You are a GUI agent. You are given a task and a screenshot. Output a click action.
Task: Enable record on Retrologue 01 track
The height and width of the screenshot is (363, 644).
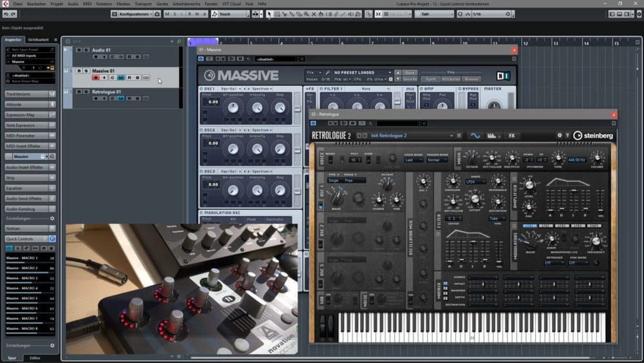pos(96,99)
